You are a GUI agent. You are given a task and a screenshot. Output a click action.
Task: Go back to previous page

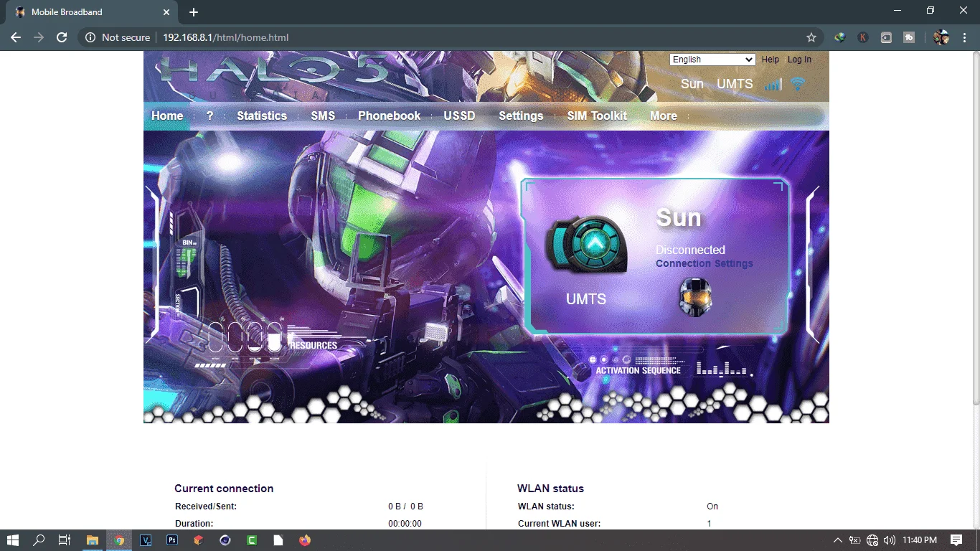click(x=16, y=37)
